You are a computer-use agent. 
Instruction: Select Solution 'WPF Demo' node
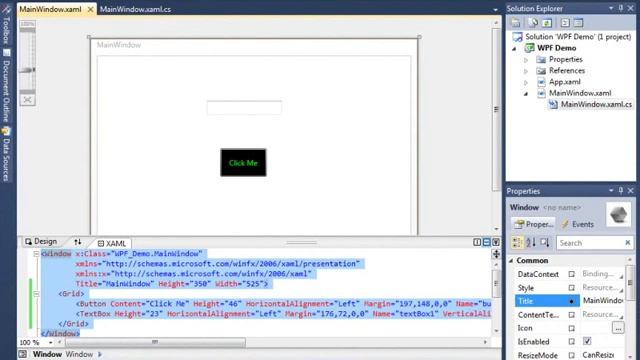click(572, 37)
